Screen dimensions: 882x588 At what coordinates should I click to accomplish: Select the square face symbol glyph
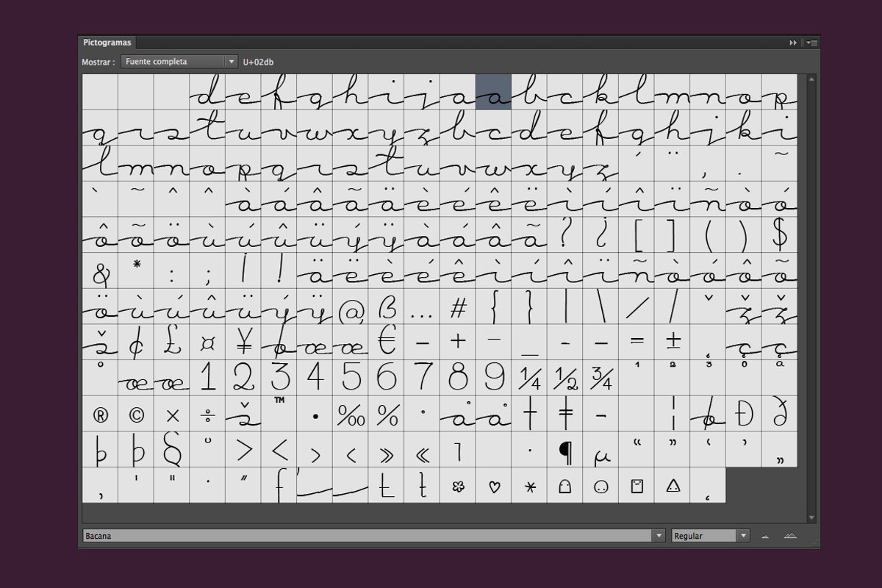[637, 486]
